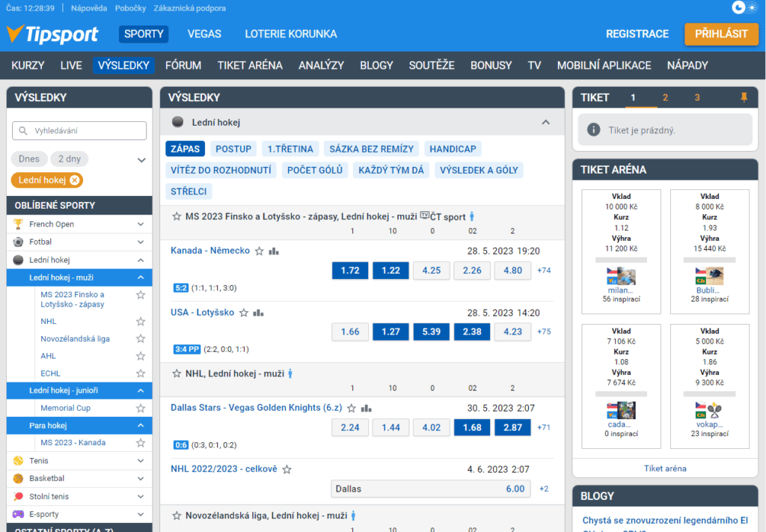Favorite the USA - Lotyšsko match
The image size is (766, 532).
click(x=244, y=313)
